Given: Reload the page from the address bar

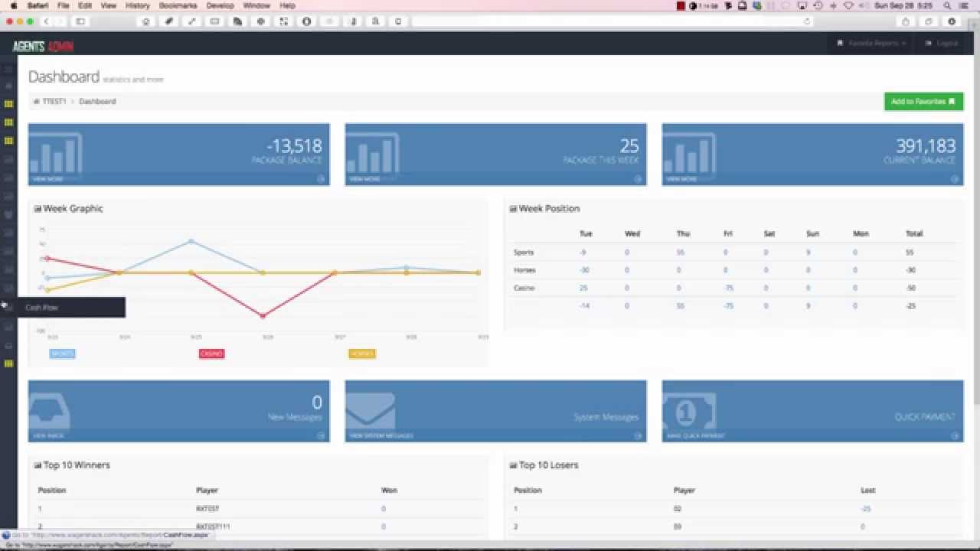Looking at the screenshot, I should pyautogui.click(x=807, y=21).
